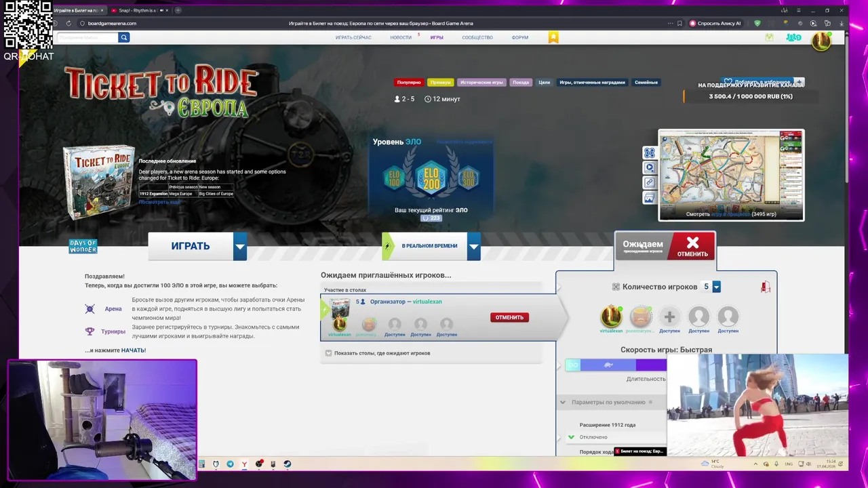
Task: Select the Игры, отмеченные наградами tag
Action: [x=592, y=82]
